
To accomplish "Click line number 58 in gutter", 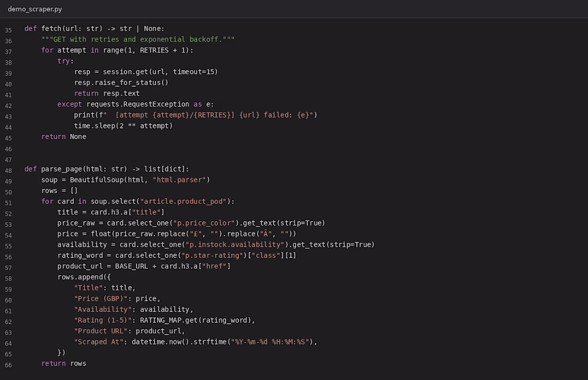I will point(8,279).
